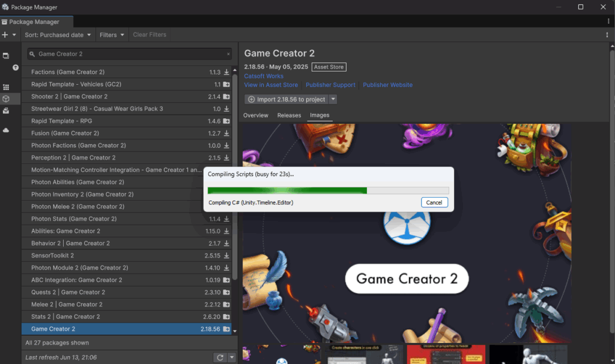
Task: Open the Catsoft Works publisher link
Action: pos(264,76)
